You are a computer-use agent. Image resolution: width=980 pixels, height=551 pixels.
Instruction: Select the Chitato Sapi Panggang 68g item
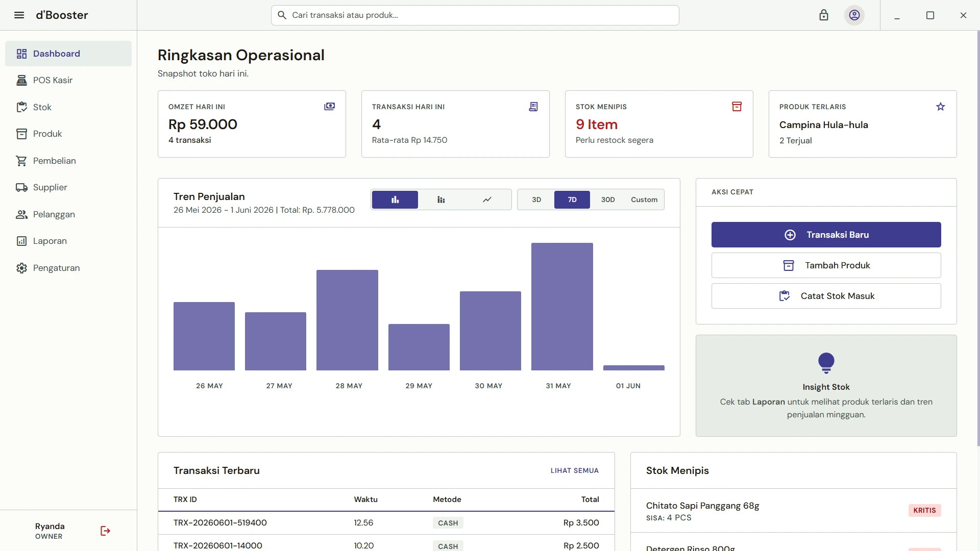[x=794, y=511]
